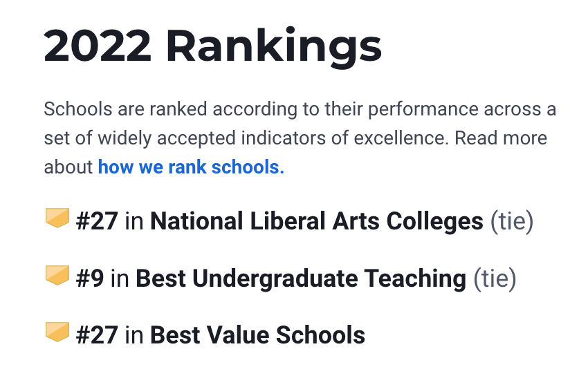Click the "Read more" text in the description
The height and width of the screenshot is (387, 588).
(501, 138)
